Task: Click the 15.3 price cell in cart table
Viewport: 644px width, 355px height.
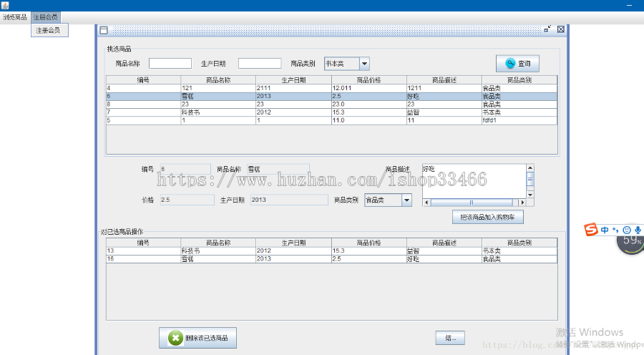Action: click(369, 251)
